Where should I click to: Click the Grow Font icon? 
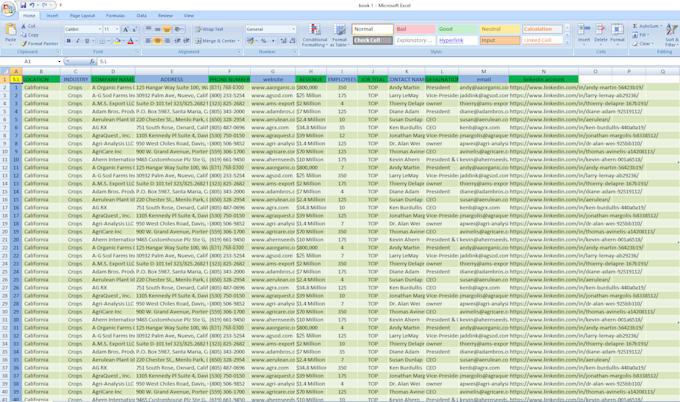[125, 29]
